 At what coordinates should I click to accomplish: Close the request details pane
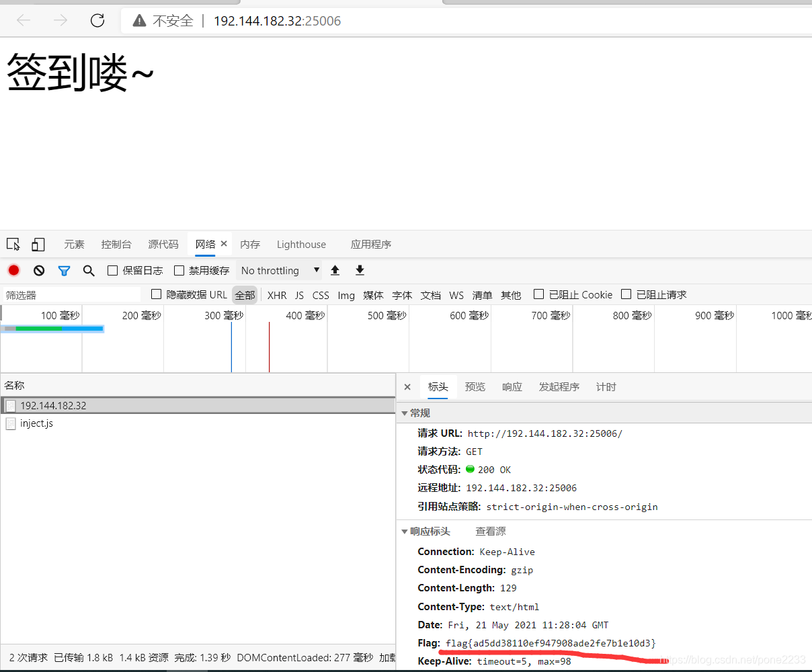click(x=407, y=387)
